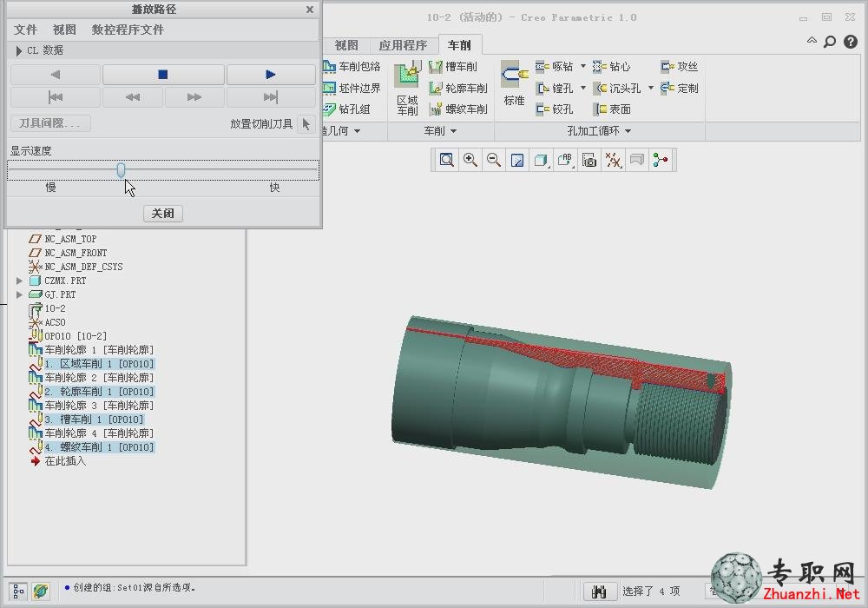
Task: Select the 啄钻 peck drilling tool
Action: 555,67
